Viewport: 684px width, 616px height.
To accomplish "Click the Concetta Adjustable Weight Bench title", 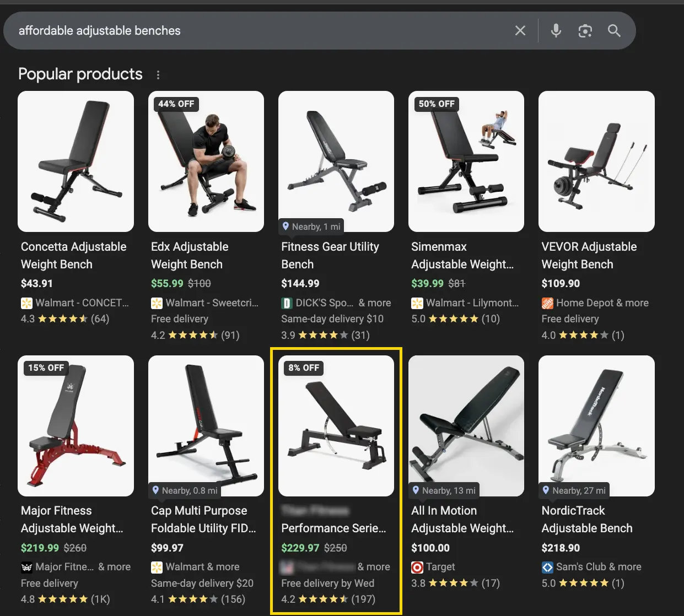I will tap(74, 256).
